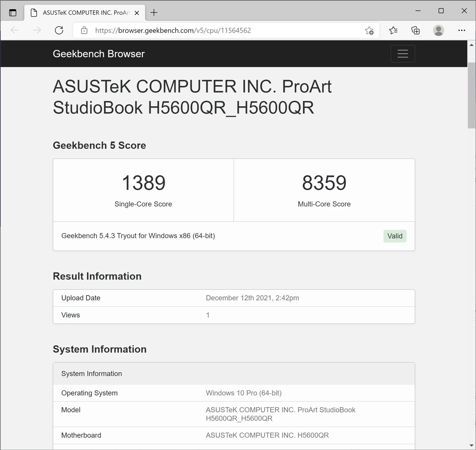Click the single-core score 1389
This screenshot has height=450, width=476.
tap(144, 183)
